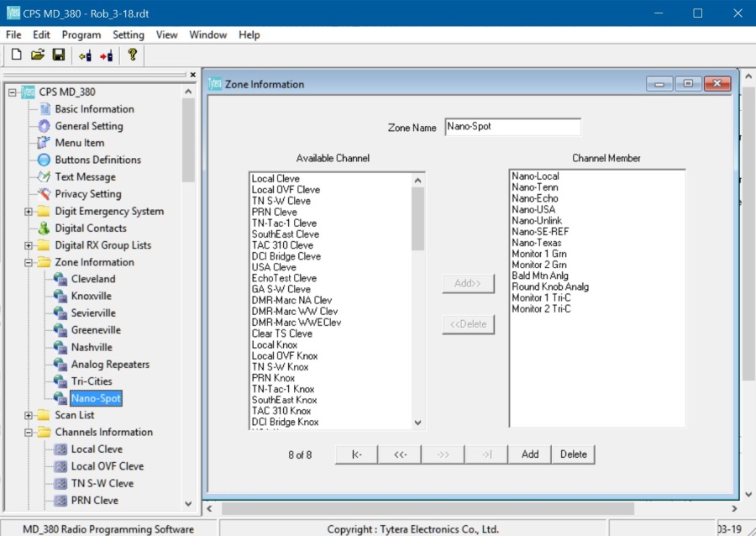Click the Buttons Definitions icon
756x536 pixels.
tap(44, 160)
